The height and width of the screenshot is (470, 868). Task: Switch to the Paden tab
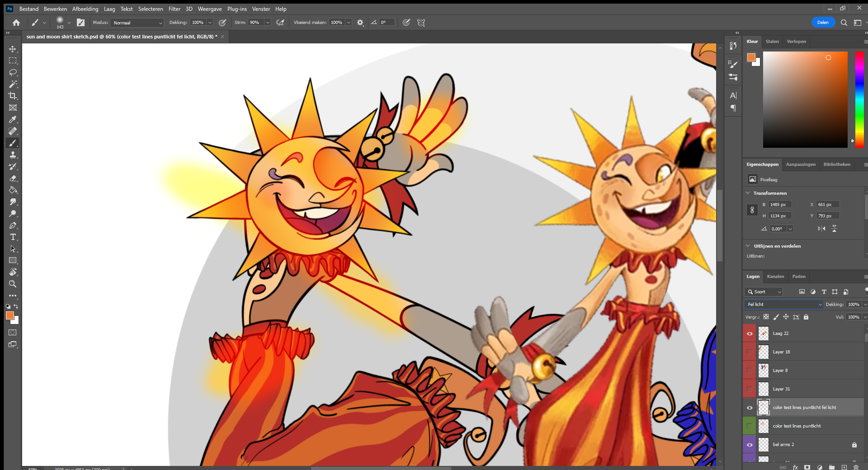[799, 277]
